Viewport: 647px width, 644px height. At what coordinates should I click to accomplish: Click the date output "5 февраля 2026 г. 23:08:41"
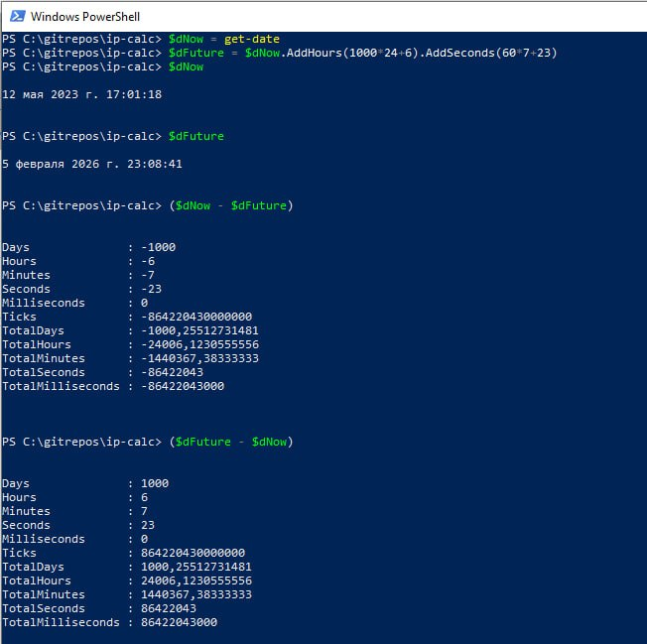click(92, 164)
